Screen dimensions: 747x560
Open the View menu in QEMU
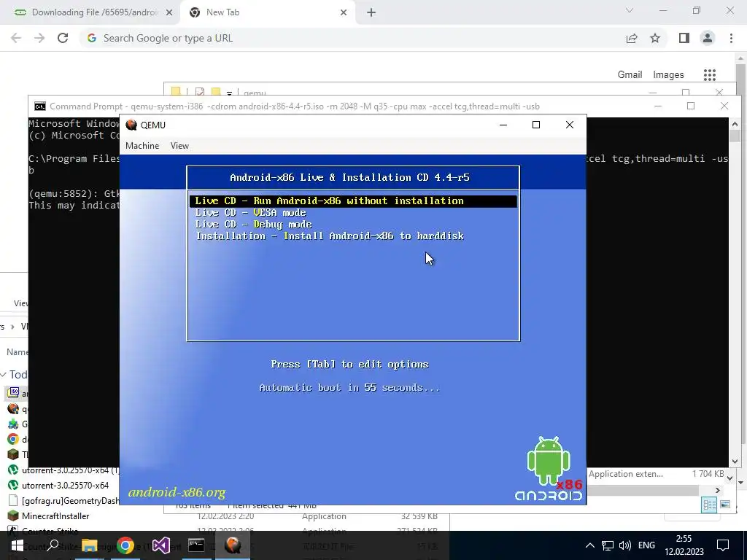179,146
